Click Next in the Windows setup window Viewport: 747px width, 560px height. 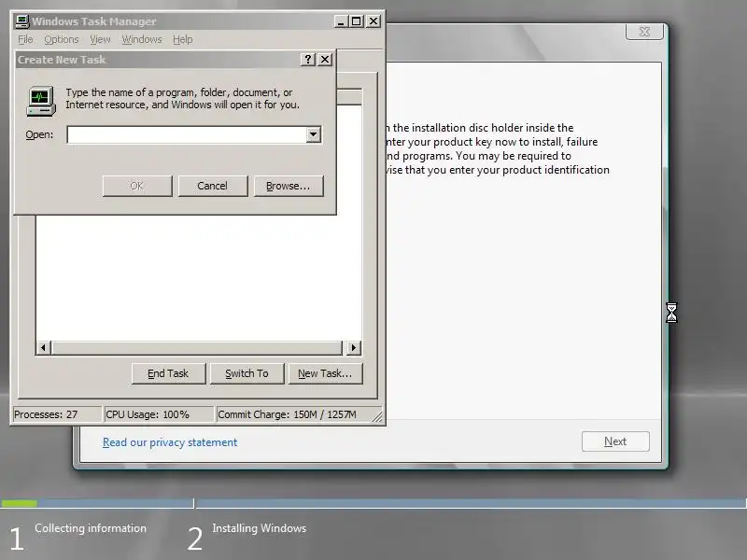615,441
